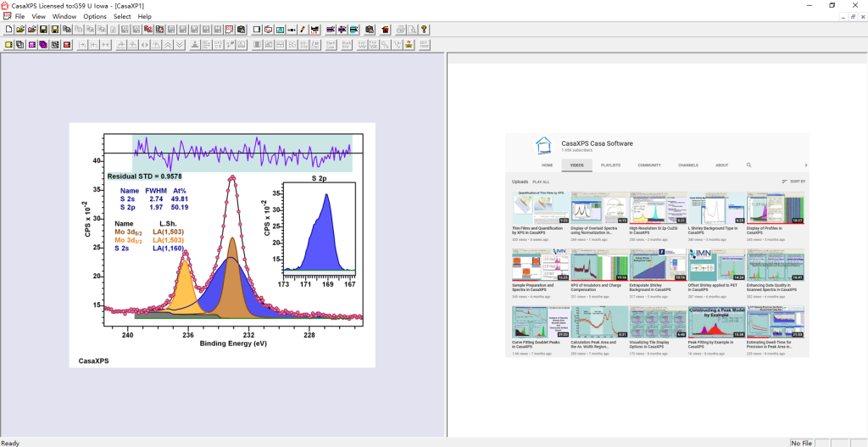Click the CasaXPS Casa Software channel name
Image resolution: width=868 pixels, height=447 pixels.
coord(597,143)
